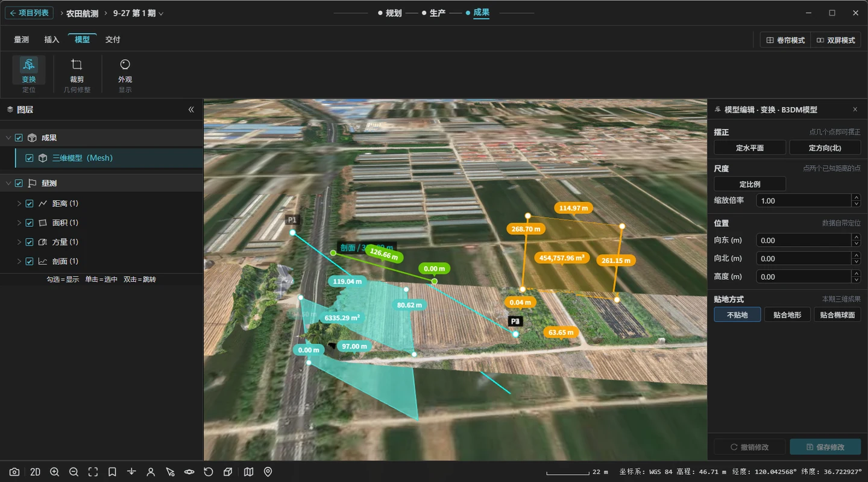Image resolution: width=868 pixels, height=482 pixels.
Task: Click the location pin icon in bottom toolbar
Action: tap(268, 472)
